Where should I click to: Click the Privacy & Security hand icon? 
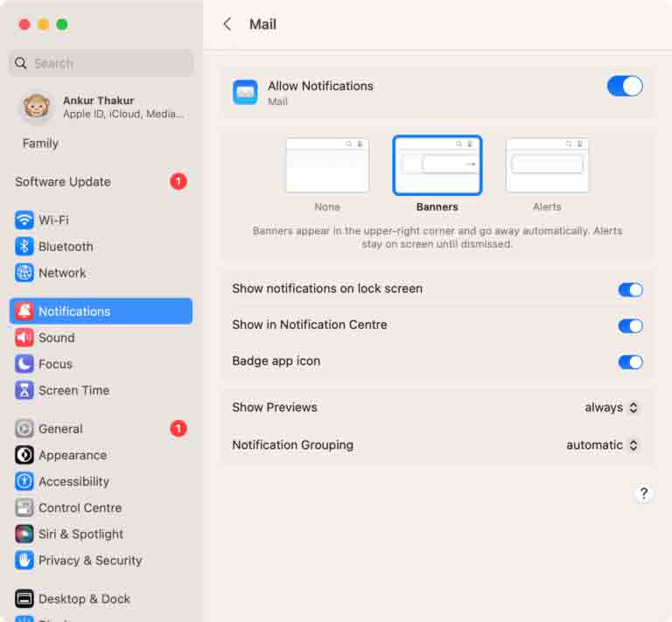(24, 560)
